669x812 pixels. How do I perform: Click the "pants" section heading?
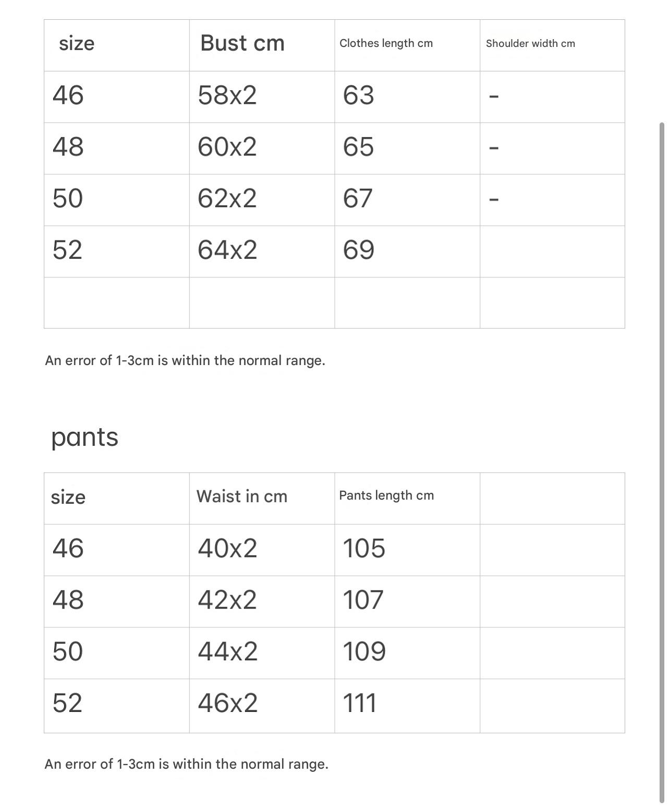[84, 437]
